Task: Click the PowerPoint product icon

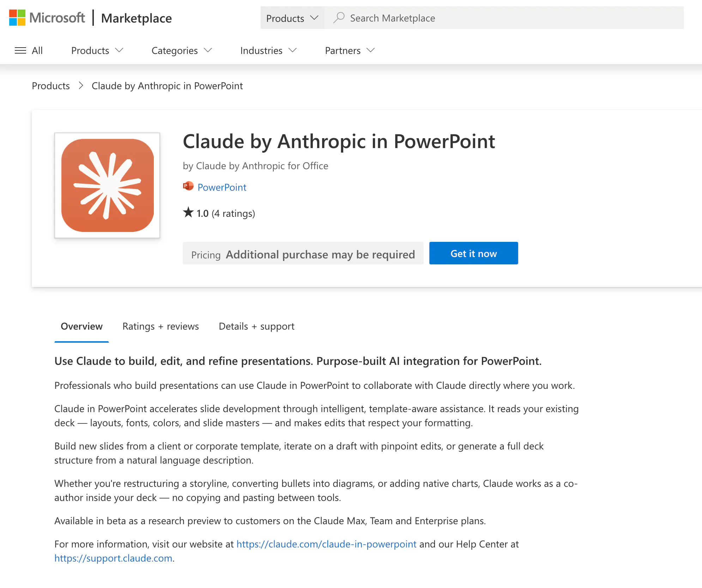Action: (188, 186)
